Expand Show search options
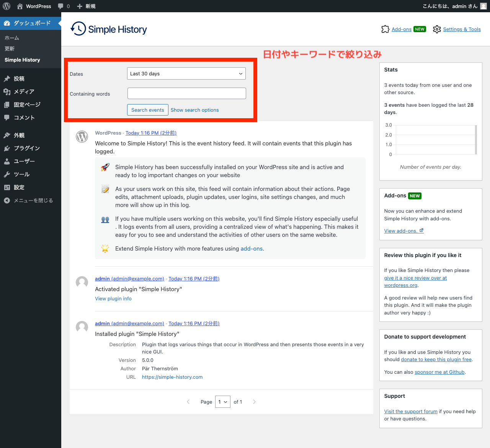490x448 pixels. pyautogui.click(x=195, y=110)
